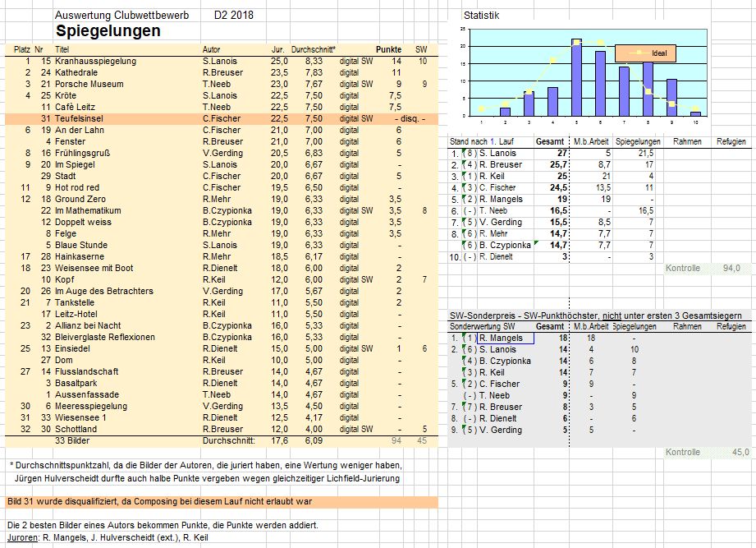This screenshot has width=756, height=548.
Task: Click "S. Lanois" in the Stand nach 1. Lauf ranking
Action: (497, 154)
